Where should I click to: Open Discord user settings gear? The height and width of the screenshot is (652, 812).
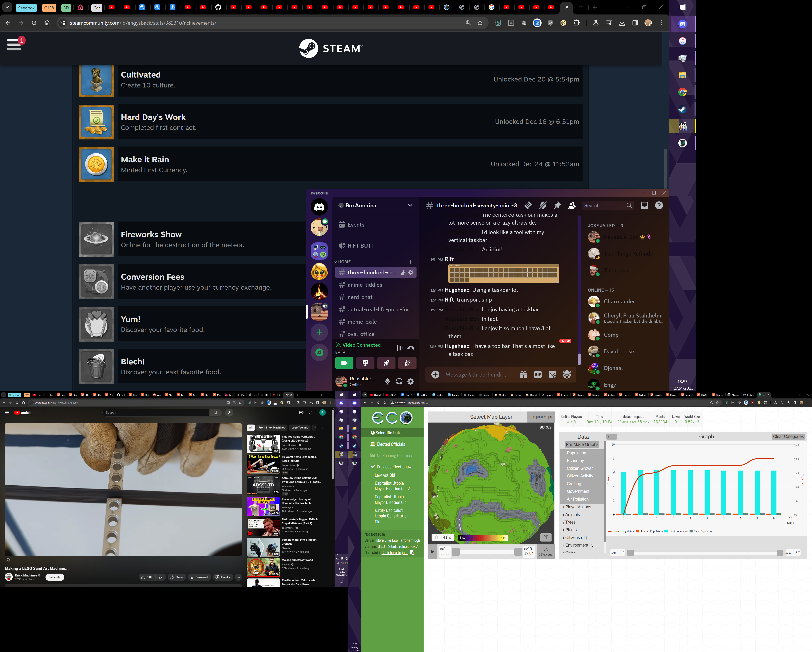[x=411, y=381]
